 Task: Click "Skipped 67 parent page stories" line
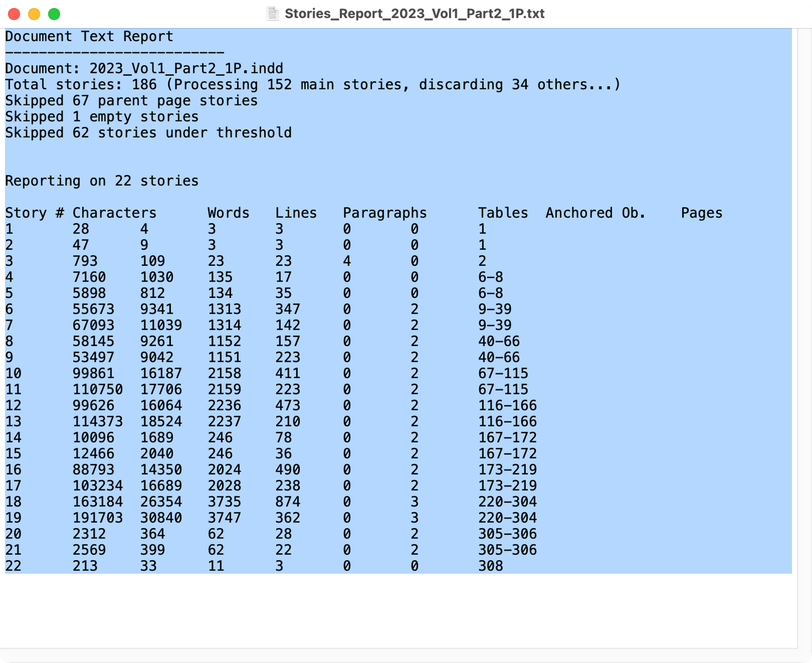pyautogui.click(x=132, y=101)
